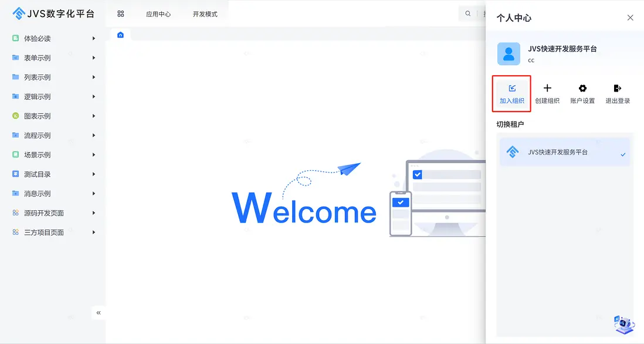
Task: Click the JVS快速开发服务平台 profile name
Action: pos(562,49)
